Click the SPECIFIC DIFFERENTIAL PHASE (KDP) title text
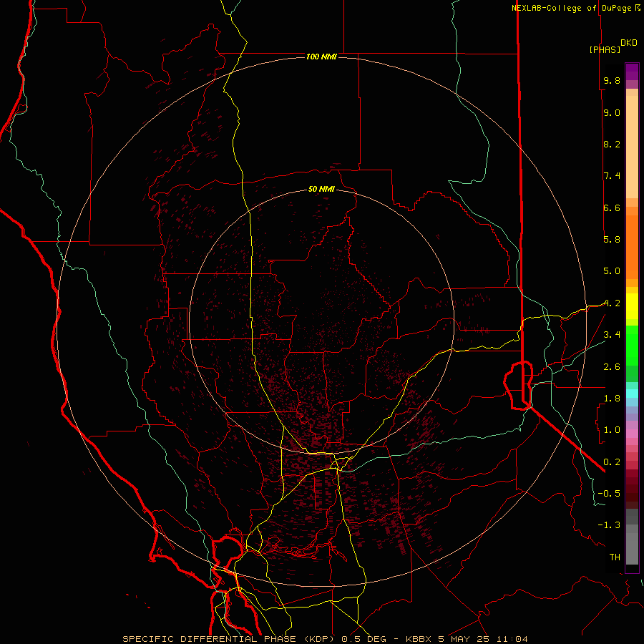Viewport: 644px width, 644px height. coord(228,639)
